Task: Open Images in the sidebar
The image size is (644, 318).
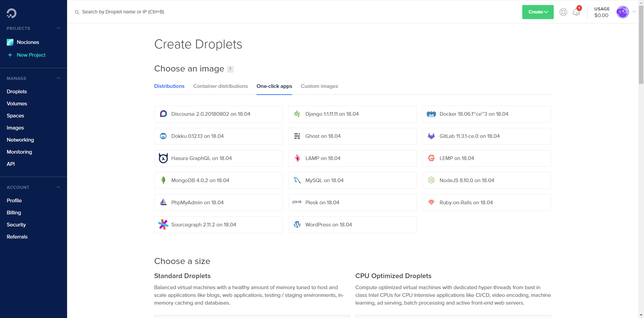Action: tap(15, 128)
